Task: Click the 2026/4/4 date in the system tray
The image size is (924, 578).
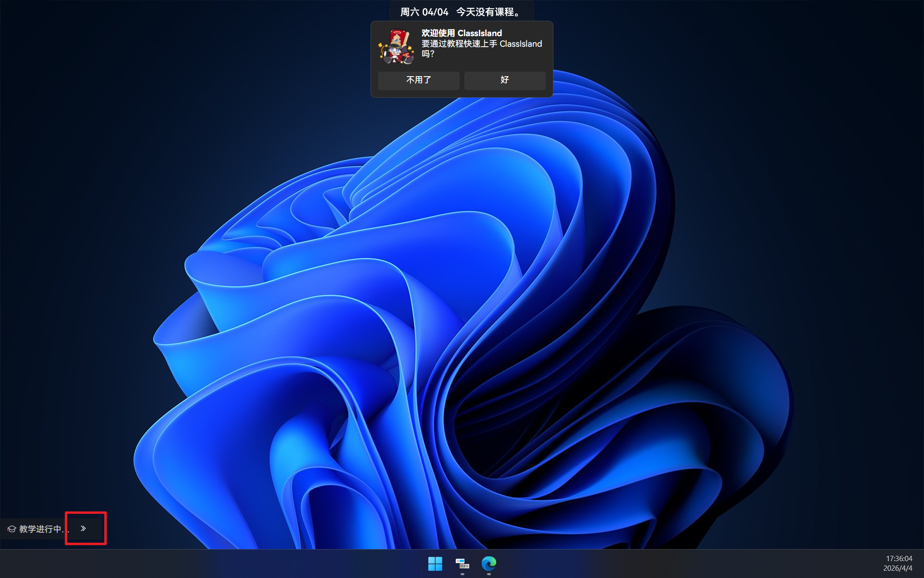Action: pos(897,568)
